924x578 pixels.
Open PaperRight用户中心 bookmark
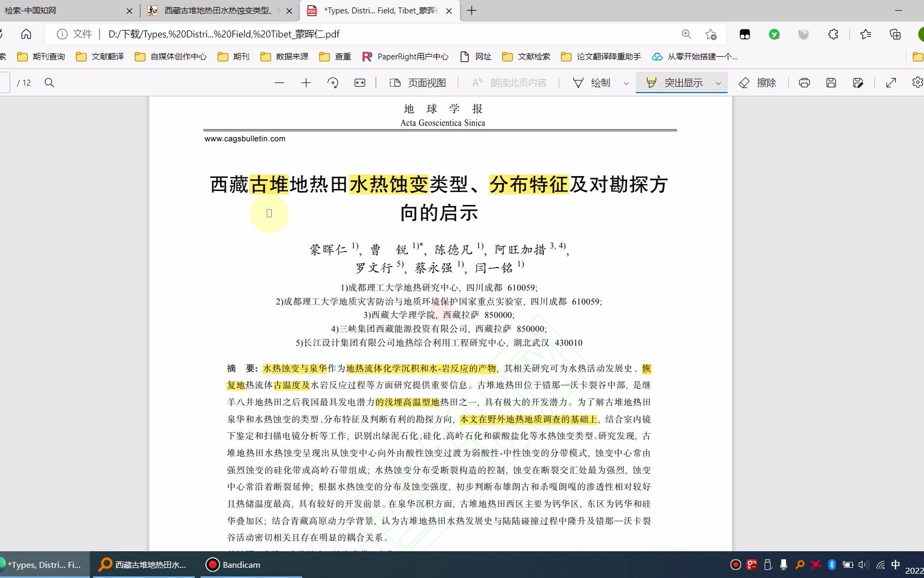pos(405,56)
